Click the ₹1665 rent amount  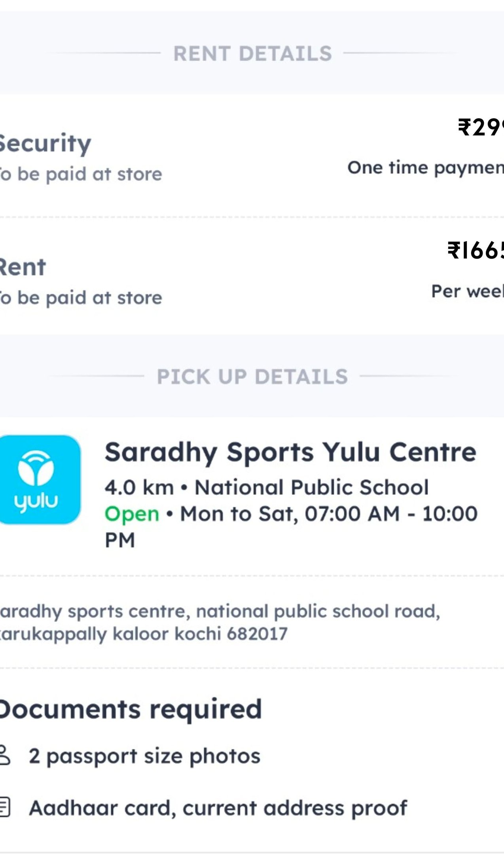pos(476,250)
